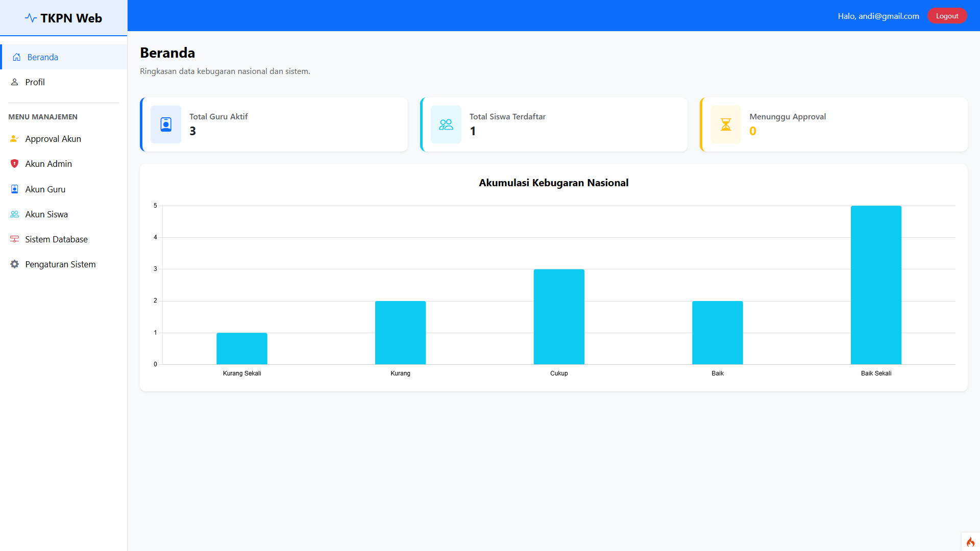
Task: Click the Baik Sekali bar in chart
Action: (x=876, y=285)
